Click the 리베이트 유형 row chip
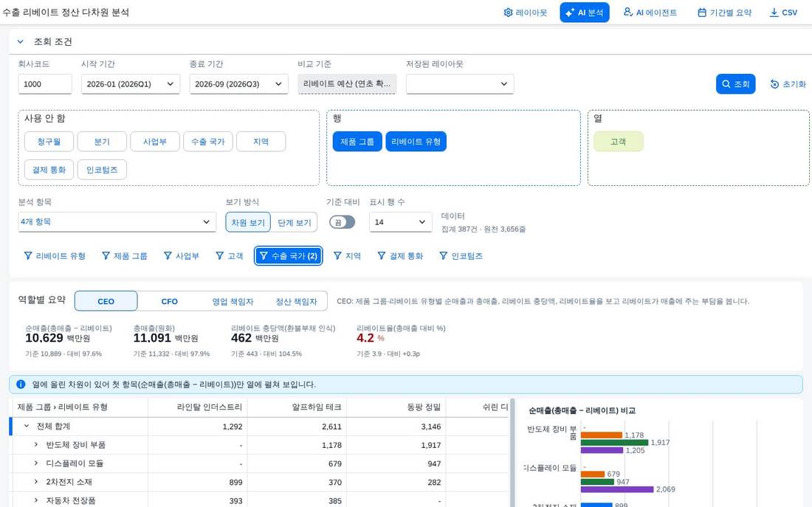The image size is (812, 507). 416,142
